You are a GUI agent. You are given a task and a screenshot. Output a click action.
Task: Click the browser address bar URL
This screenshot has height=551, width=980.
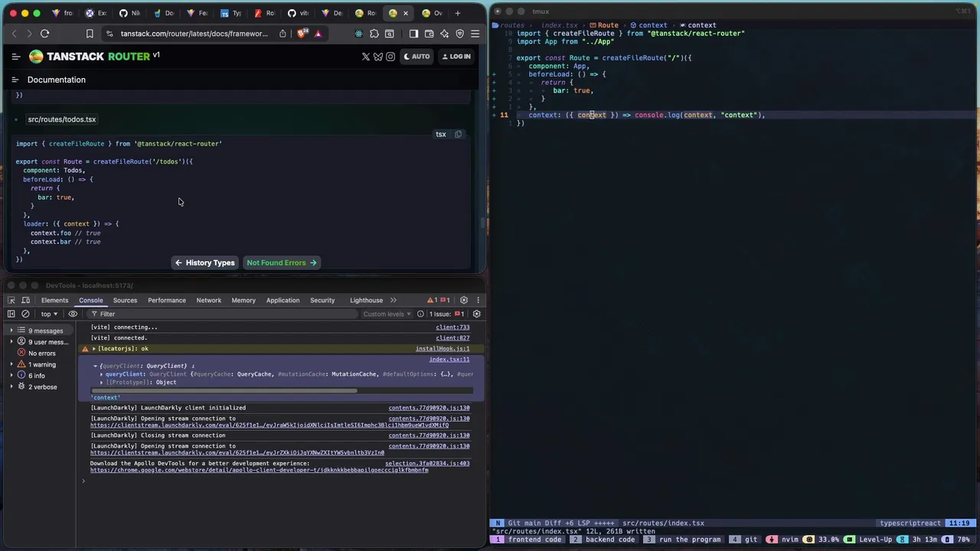click(x=194, y=34)
